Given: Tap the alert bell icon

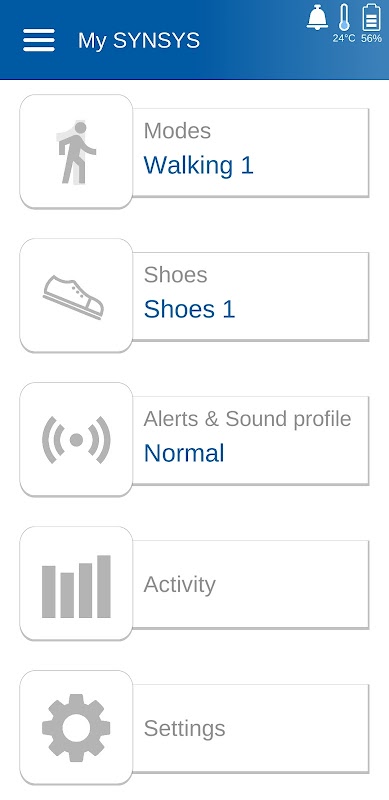Looking at the screenshot, I should pos(317,17).
